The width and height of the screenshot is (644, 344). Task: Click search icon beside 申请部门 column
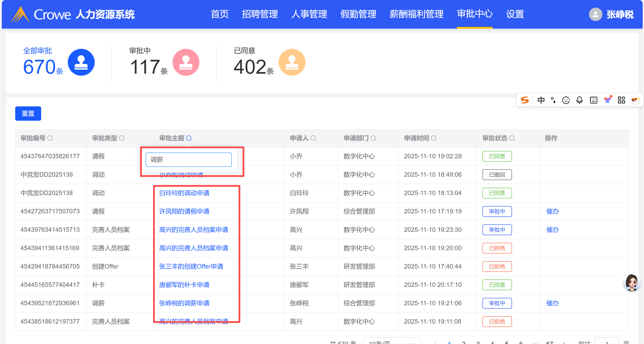point(373,138)
